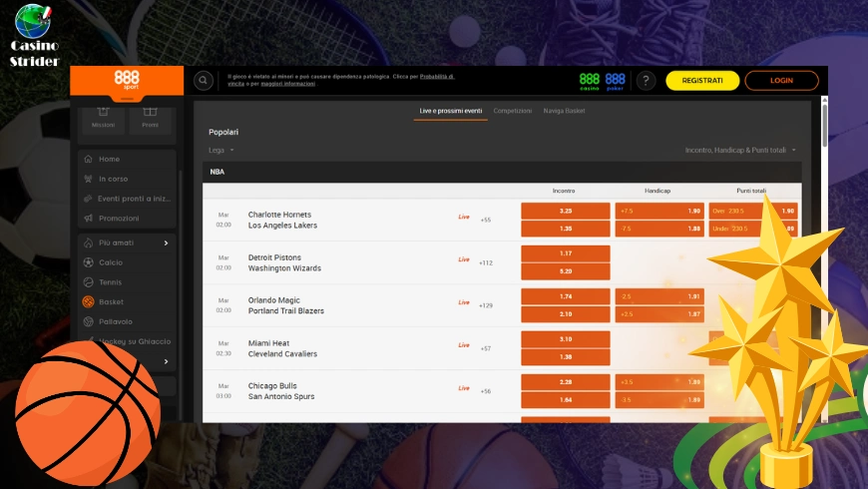This screenshot has width=868, height=489.
Task: Click the NBA league header
Action: 502,172
